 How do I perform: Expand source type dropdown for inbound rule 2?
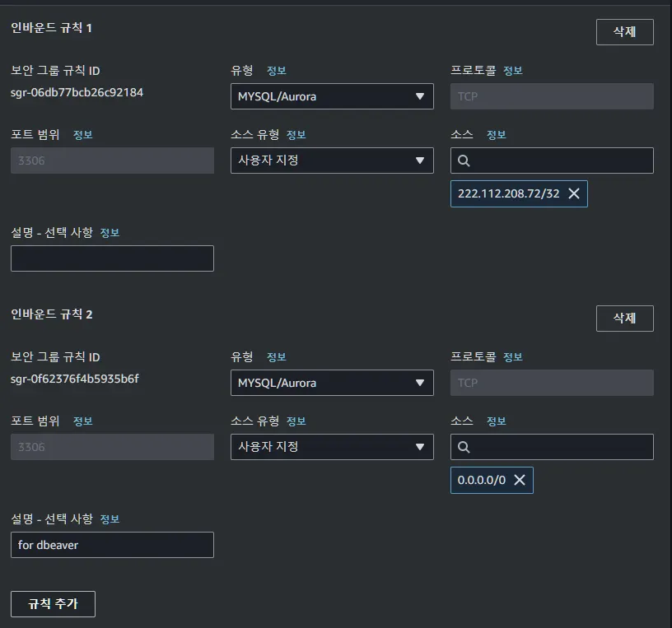(331, 447)
